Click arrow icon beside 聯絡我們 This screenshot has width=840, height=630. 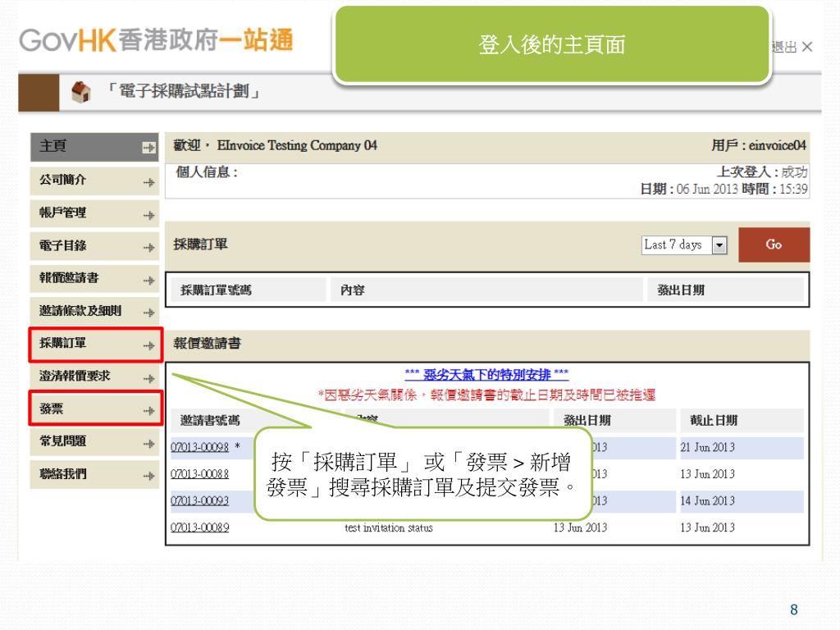tap(149, 476)
